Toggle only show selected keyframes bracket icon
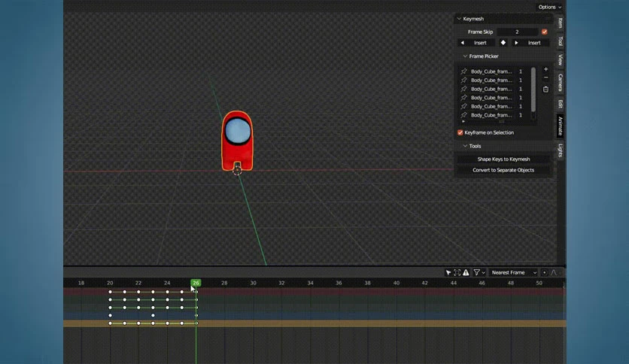This screenshot has height=364, width=629. pos(457,272)
